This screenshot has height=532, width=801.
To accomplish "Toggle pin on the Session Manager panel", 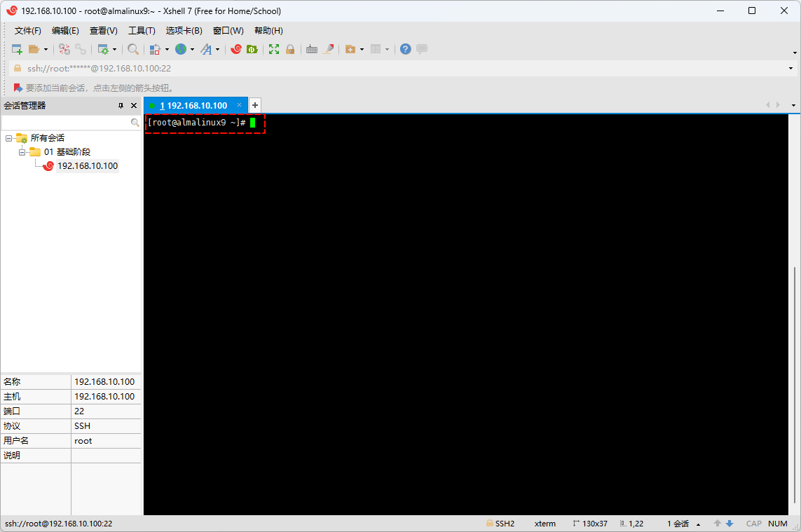I will (x=121, y=105).
